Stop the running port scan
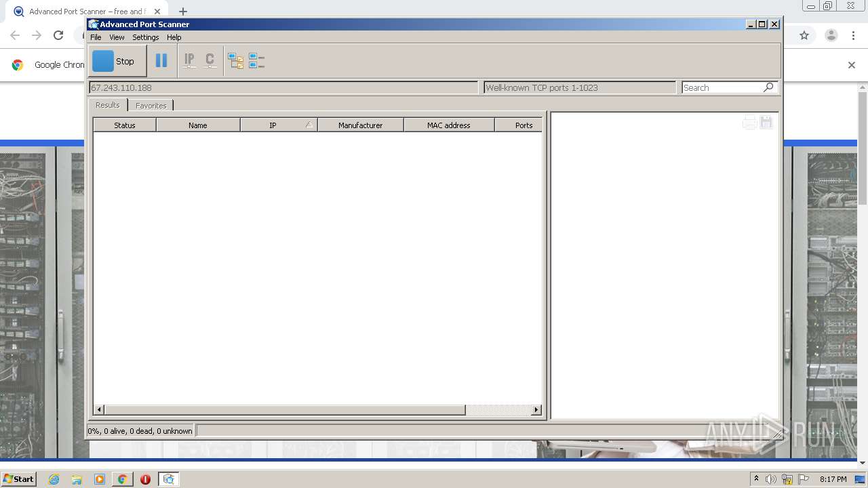This screenshot has width=868, height=488. point(117,61)
